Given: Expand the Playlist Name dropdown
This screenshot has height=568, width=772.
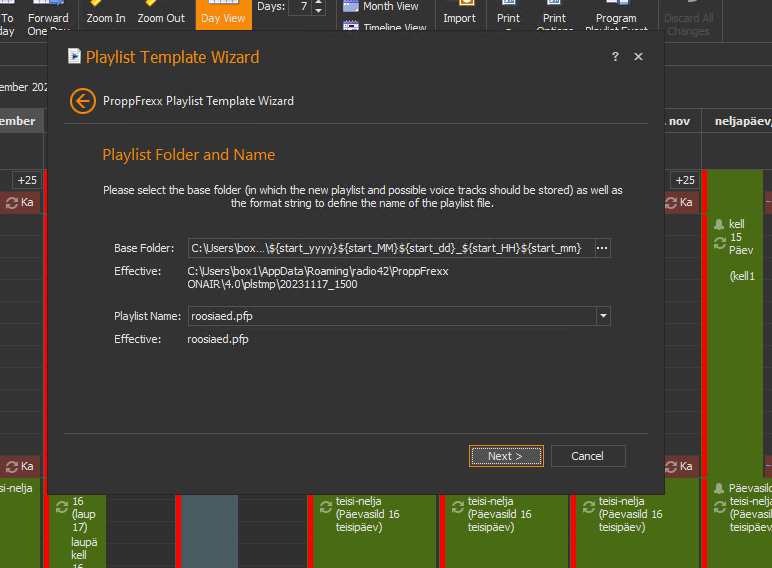Looking at the screenshot, I should pyautogui.click(x=602, y=316).
